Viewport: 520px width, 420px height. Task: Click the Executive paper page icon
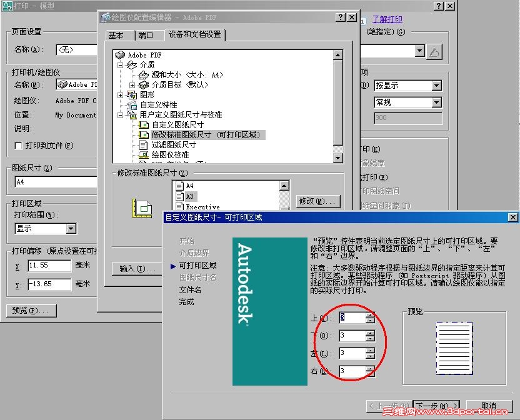pyautogui.click(x=179, y=207)
